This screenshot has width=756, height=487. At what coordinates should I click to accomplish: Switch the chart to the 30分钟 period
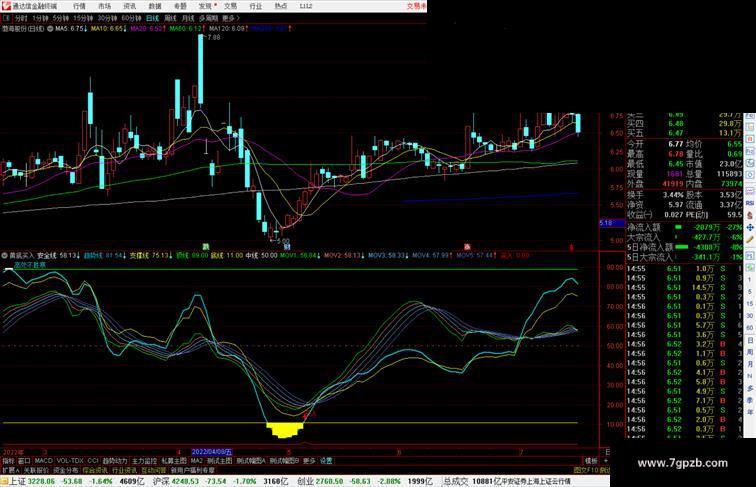107,18
